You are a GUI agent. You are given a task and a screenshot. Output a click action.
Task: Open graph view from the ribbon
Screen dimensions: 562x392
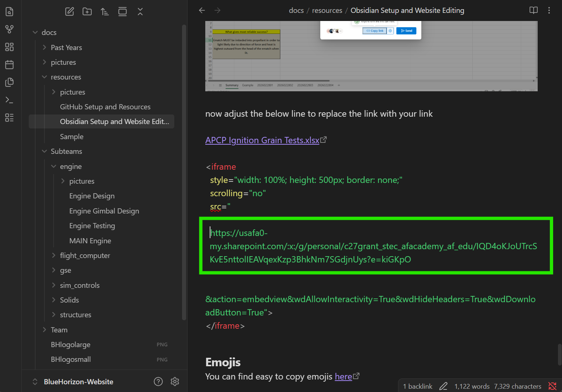10,29
